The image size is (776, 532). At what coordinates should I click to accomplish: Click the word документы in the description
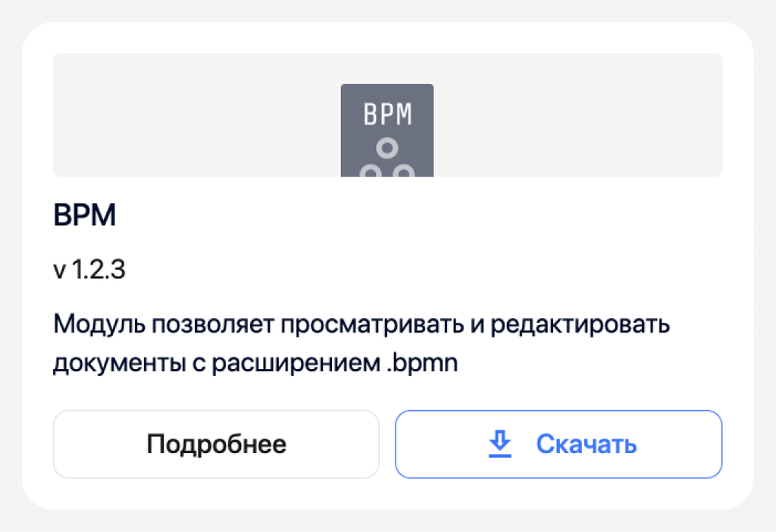coord(117,364)
